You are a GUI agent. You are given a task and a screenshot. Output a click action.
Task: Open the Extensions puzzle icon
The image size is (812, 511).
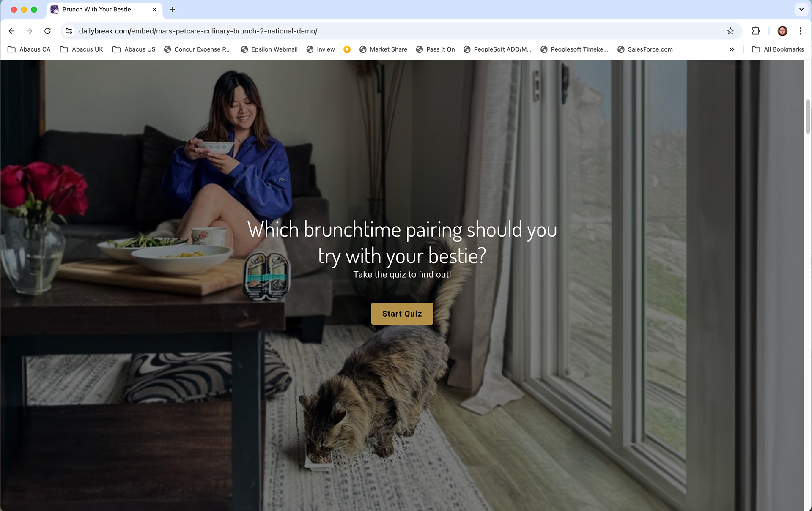756,31
